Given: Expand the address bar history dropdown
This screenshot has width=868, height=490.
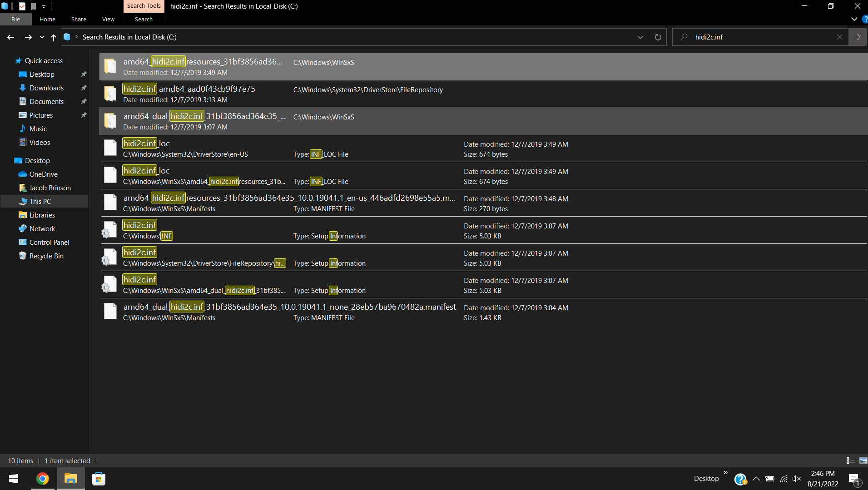Looking at the screenshot, I should tap(640, 37).
